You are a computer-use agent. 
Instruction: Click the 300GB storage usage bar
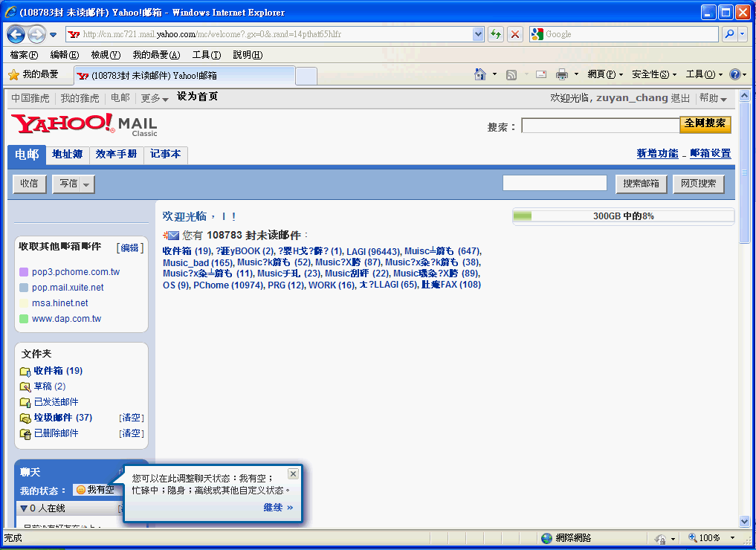[x=623, y=216]
